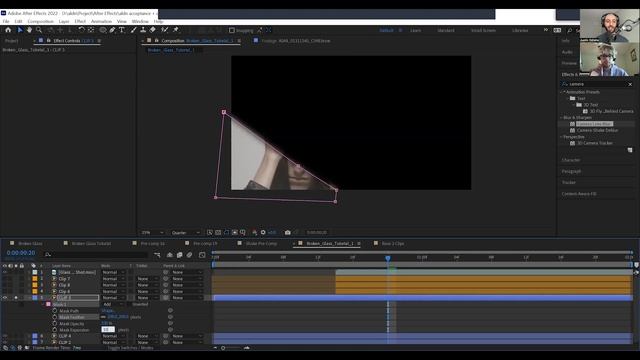
Task: Click Toggle Switches / Modes button
Action: (131, 348)
